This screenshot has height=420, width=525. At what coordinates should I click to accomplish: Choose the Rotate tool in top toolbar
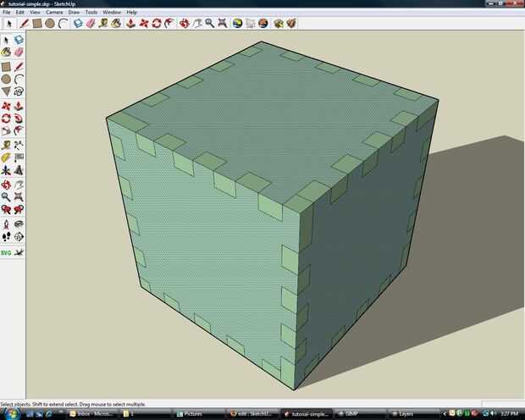(157, 24)
